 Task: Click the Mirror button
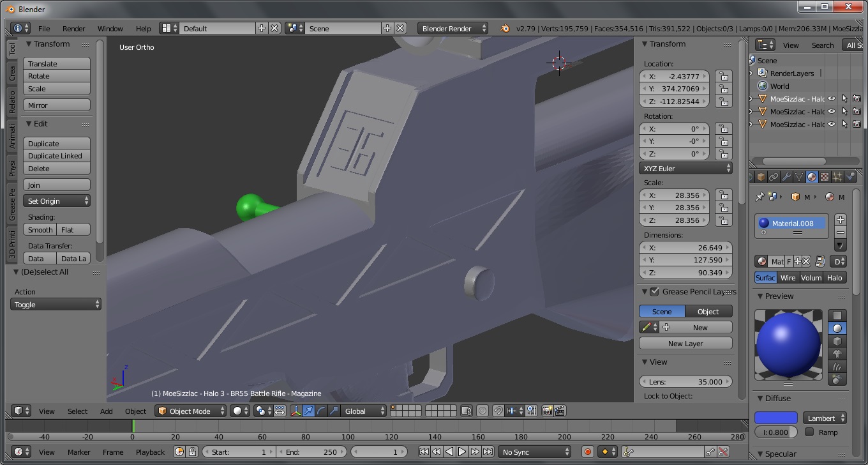pyautogui.click(x=57, y=105)
